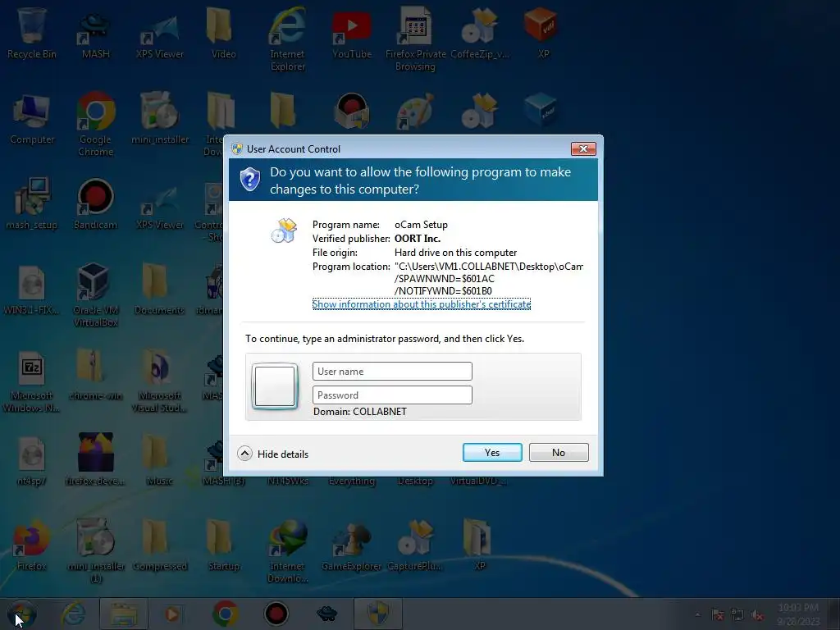Open taskbar clock showing 10:03 PM
The width and height of the screenshot is (840, 630).
pyautogui.click(x=798, y=614)
